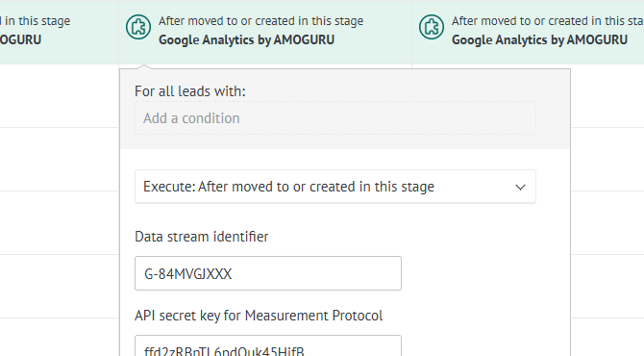The height and width of the screenshot is (356, 644).
Task: Open the Execute: After moved to stage dropdown
Action: pyautogui.click(x=335, y=187)
